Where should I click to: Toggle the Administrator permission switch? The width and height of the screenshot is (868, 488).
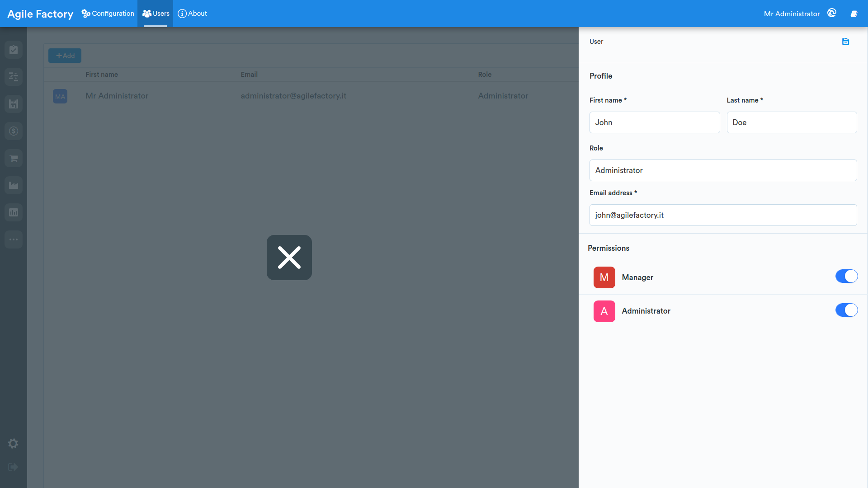[x=846, y=310]
